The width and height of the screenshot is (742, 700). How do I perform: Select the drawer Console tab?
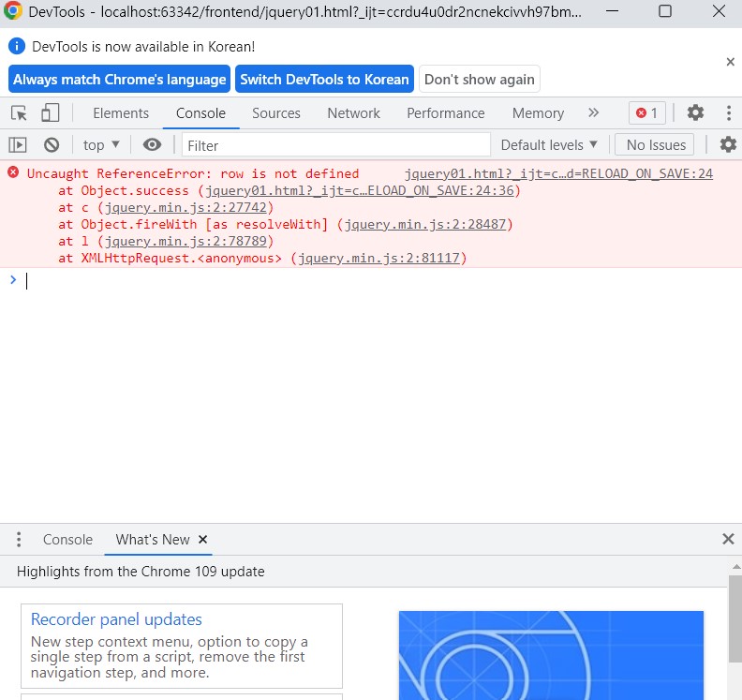click(x=67, y=540)
